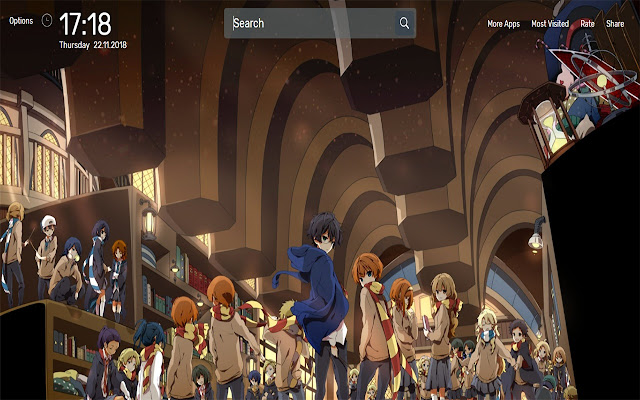Show the Most Visited sites
The width and height of the screenshot is (640, 400).
(550, 24)
